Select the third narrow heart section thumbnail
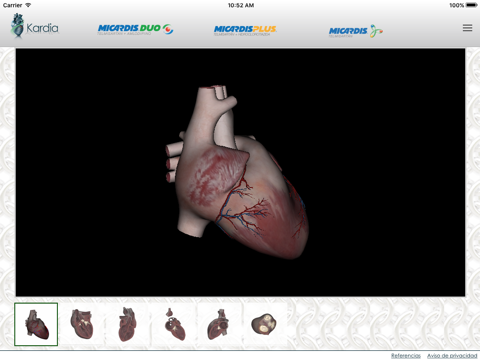This screenshot has height=360, width=480. (x=127, y=324)
